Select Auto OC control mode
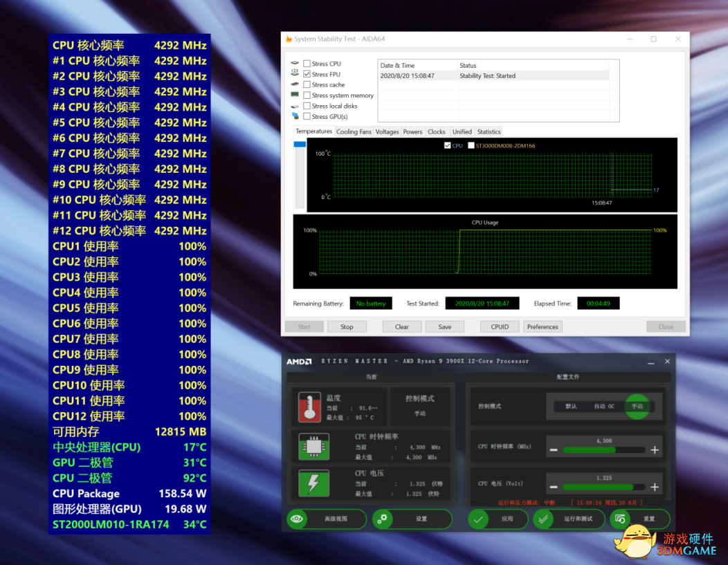 pyautogui.click(x=604, y=407)
